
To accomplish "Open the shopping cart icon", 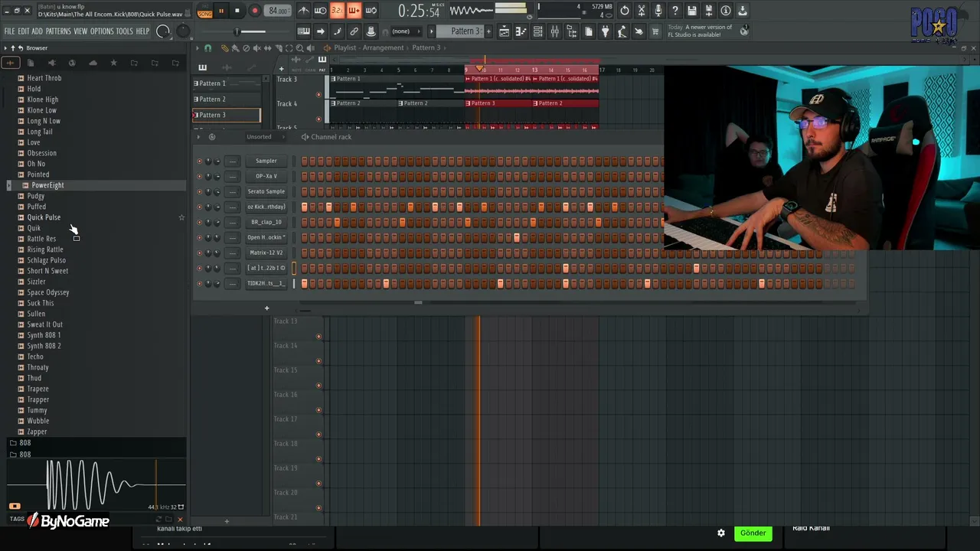I will click(x=655, y=31).
